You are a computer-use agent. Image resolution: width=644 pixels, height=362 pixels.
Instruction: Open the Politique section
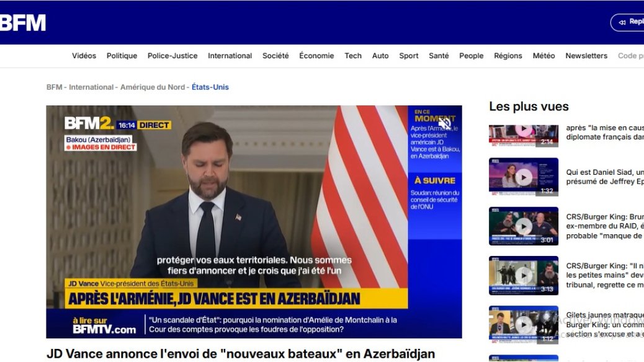(122, 55)
